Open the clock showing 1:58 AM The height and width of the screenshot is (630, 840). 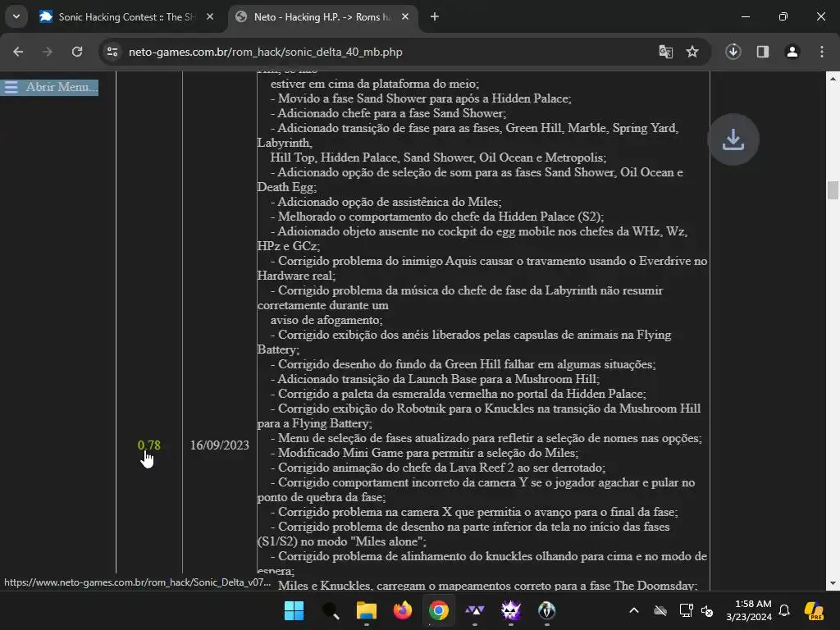point(749,610)
